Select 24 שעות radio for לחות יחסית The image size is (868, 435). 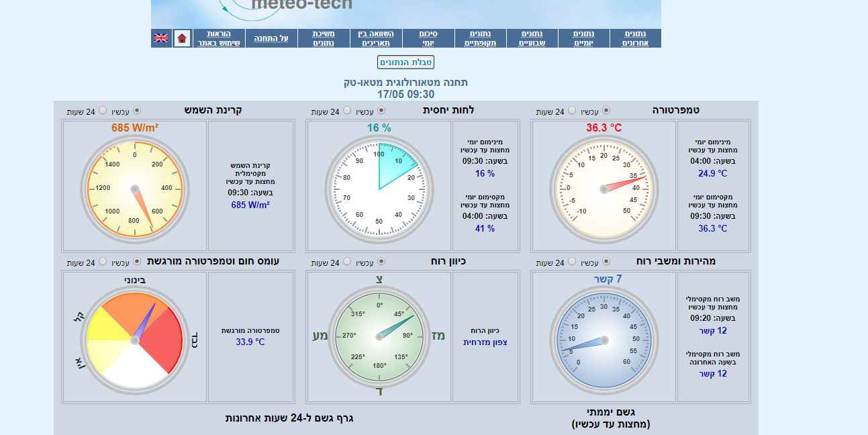click(347, 111)
